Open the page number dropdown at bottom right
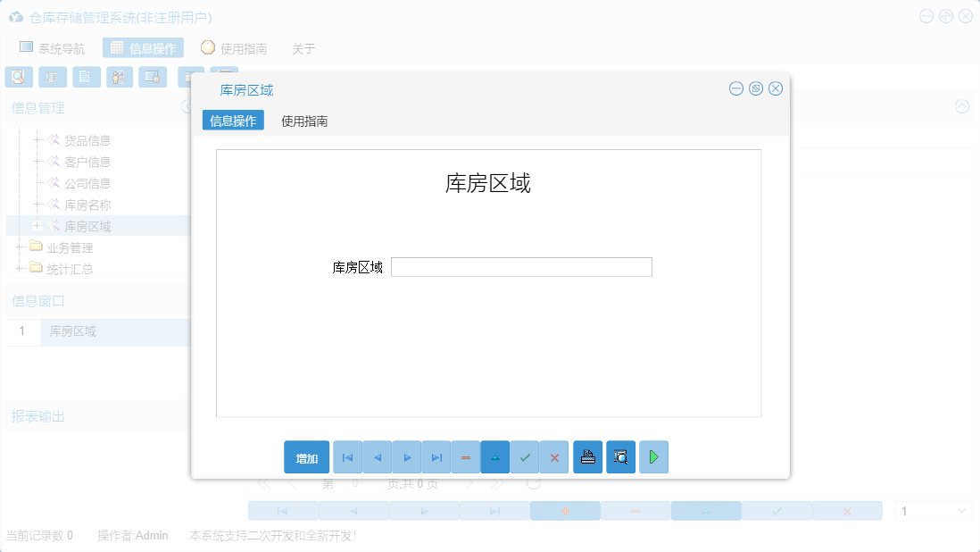 (x=933, y=510)
